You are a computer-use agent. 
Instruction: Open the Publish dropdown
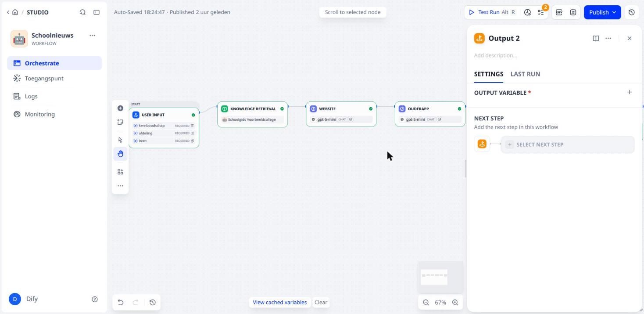[x=602, y=12]
